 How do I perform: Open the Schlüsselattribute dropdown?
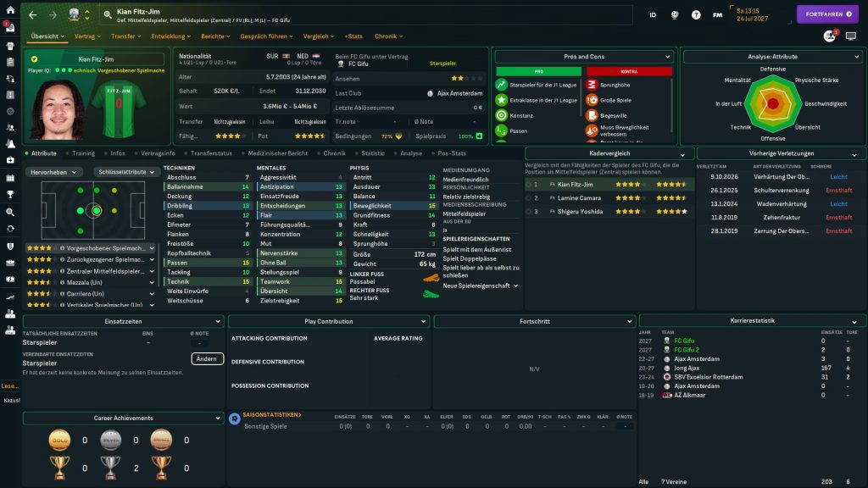(x=126, y=171)
